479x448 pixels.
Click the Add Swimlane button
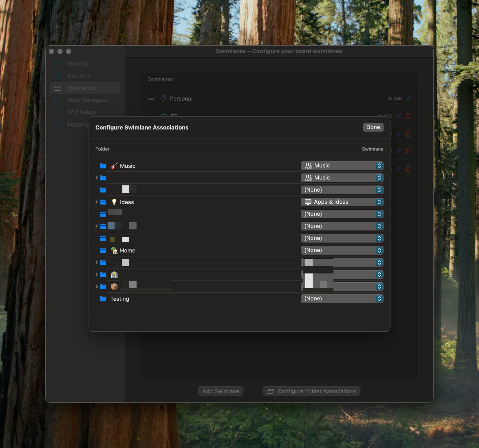(x=221, y=391)
